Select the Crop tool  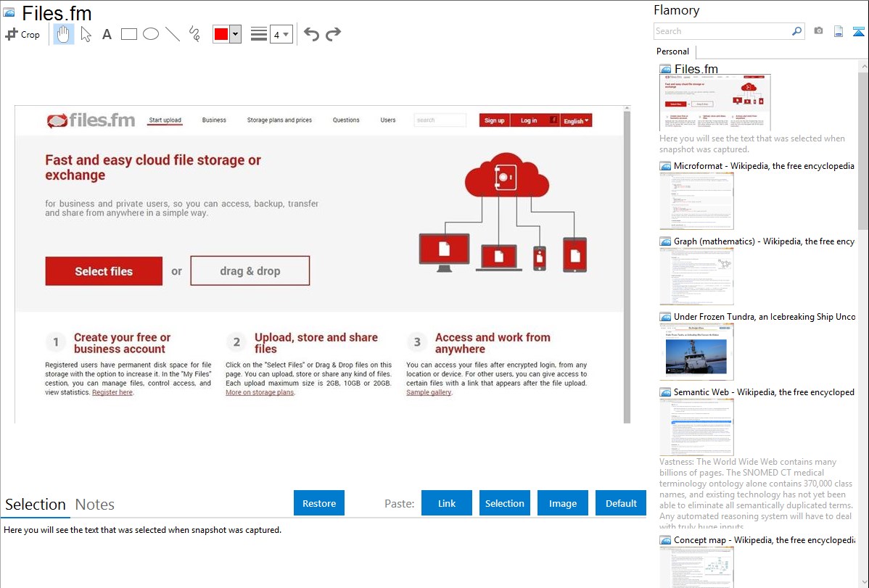tap(22, 34)
